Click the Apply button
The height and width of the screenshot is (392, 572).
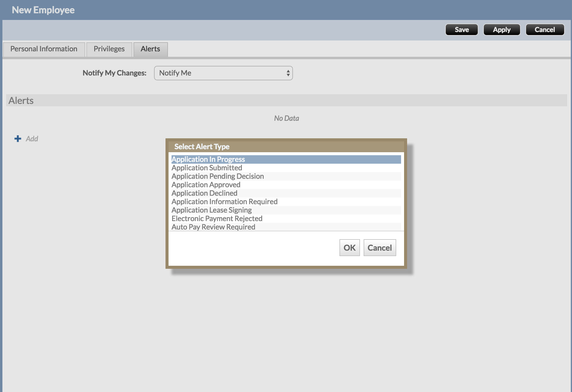[x=501, y=30]
